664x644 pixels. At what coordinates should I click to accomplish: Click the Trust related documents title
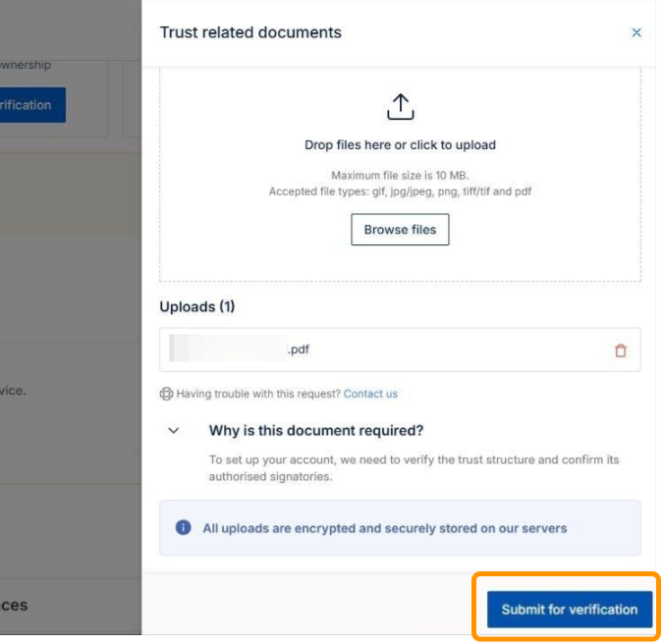[250, 32]
